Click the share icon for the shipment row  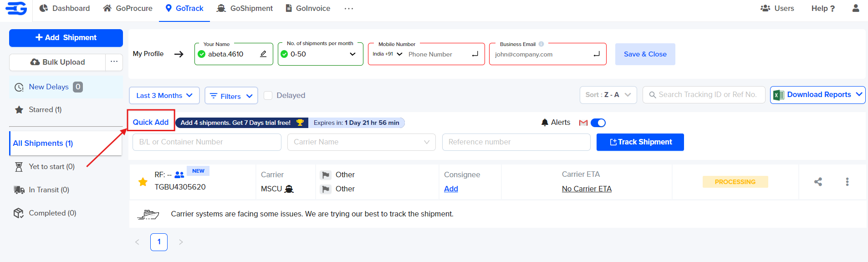pos(818,182)
